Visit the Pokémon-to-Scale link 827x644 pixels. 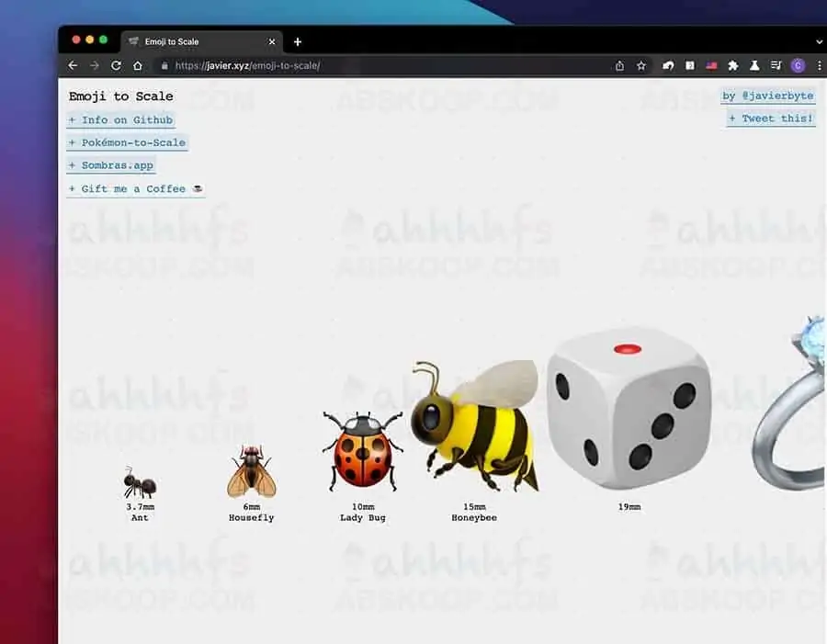127,142
